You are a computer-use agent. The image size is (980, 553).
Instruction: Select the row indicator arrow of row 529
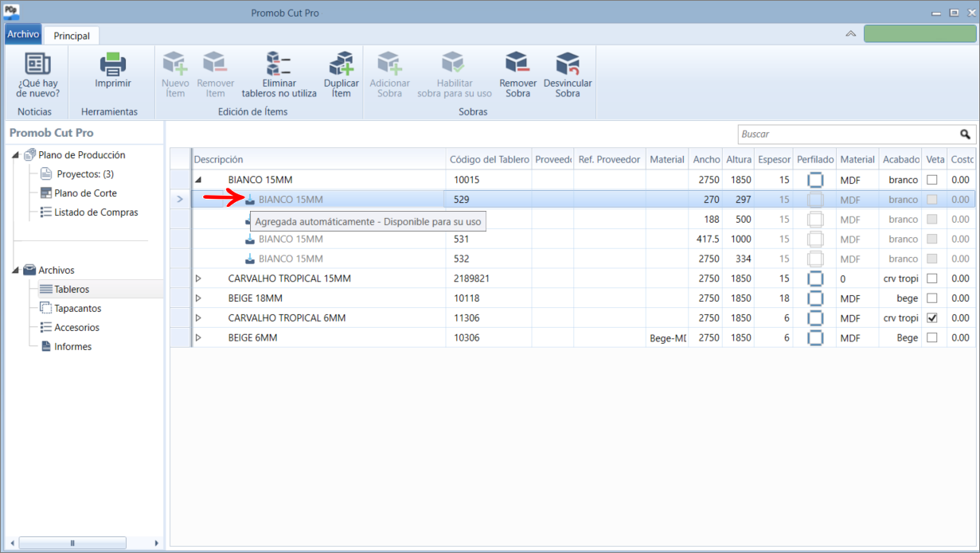180,200
